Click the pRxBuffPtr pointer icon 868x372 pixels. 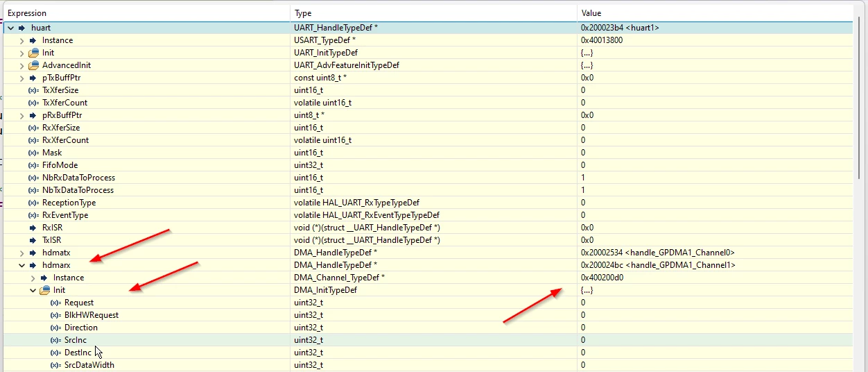(x=33, y=115)
